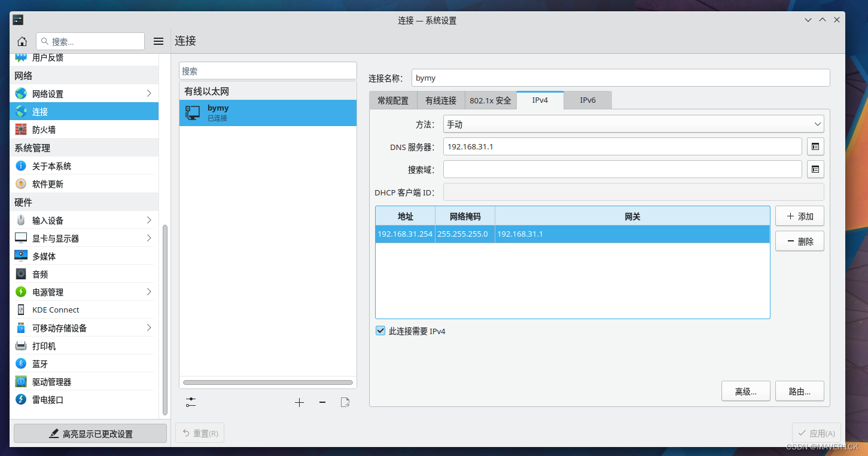Click the System Settings app icon in the title bar
The width and height of the screenshot is (868, 456).
tap(18, 20)
